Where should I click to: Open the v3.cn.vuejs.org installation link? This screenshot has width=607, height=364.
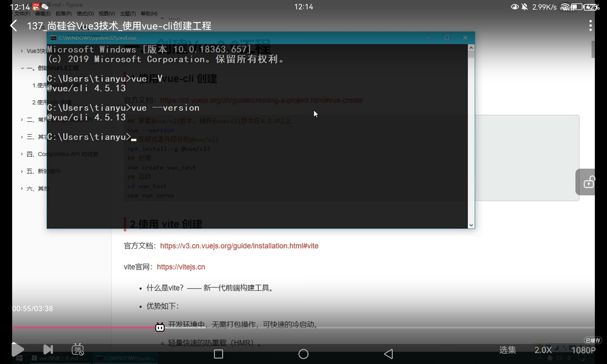239,246
